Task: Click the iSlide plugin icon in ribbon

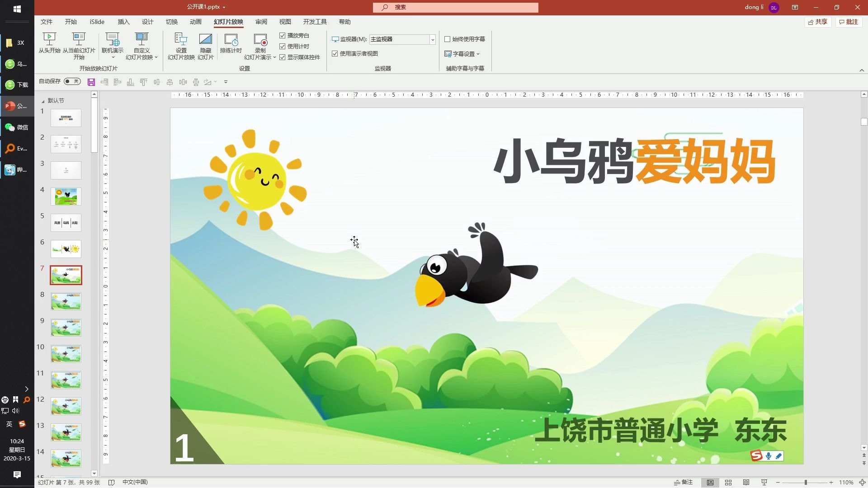Action: (x=97, y=21)
